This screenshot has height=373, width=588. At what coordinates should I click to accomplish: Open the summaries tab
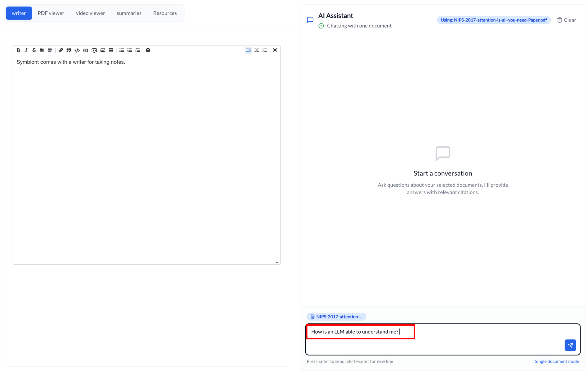[x=129, y=13]
